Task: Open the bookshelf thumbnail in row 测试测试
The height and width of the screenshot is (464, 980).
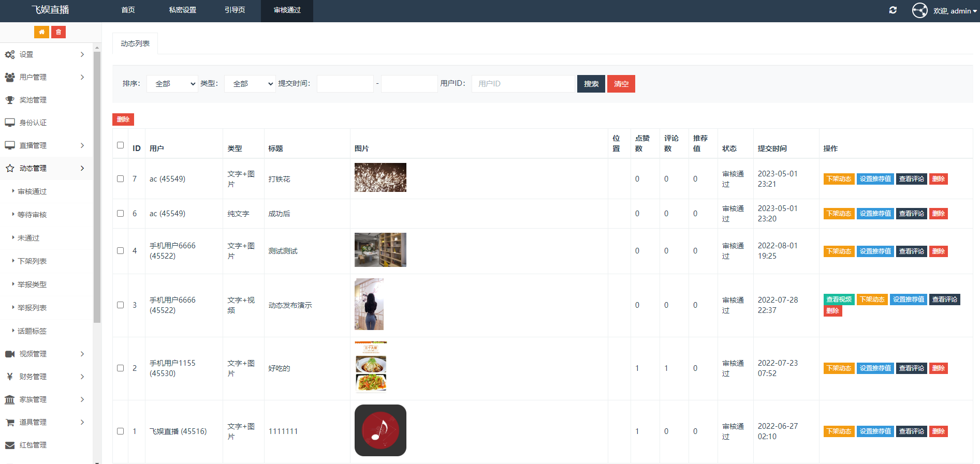Action: [381, 250]
